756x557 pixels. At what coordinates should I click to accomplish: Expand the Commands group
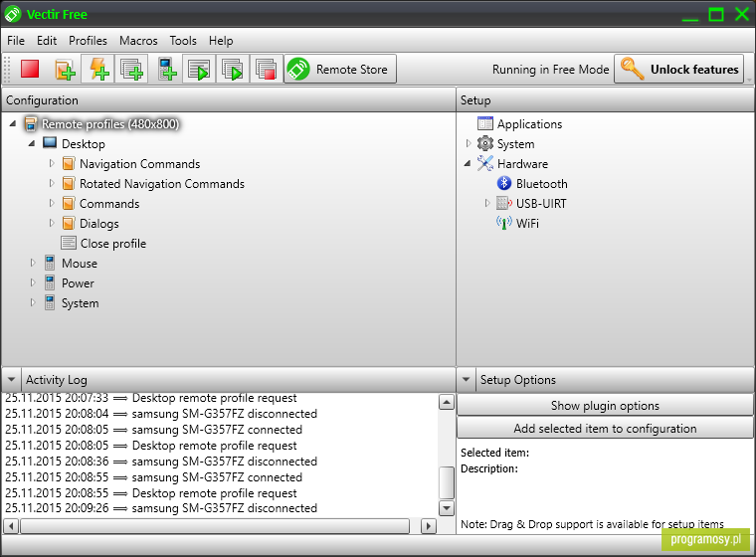tap(52, 203)
